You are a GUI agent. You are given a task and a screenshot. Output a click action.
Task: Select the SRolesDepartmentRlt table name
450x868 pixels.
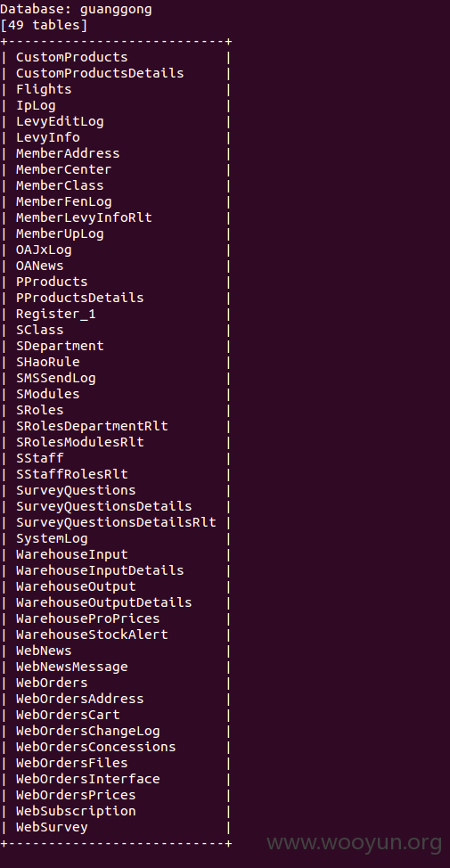click(x=92, y=426)
